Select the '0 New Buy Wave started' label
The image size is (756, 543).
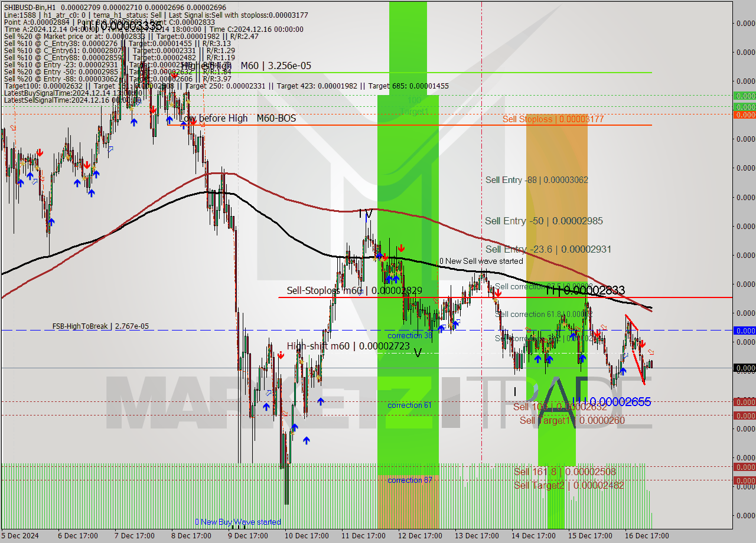click(x=238, y=522)
